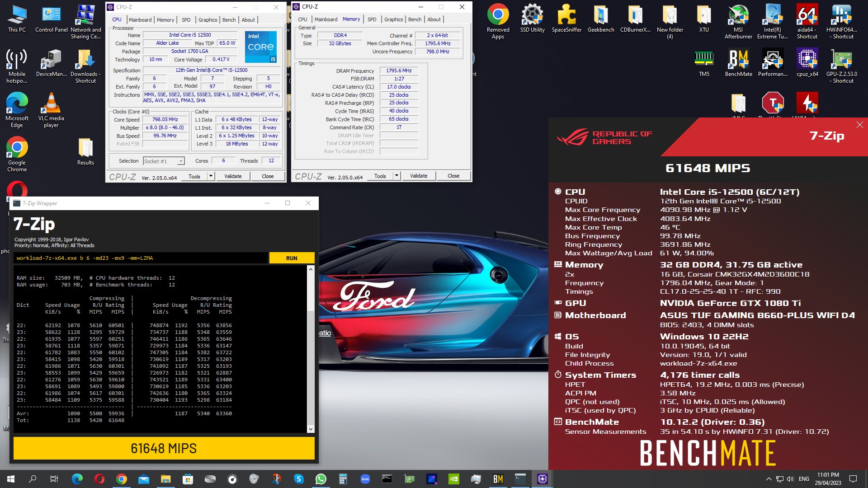Open the This PC desktop icon
Screen dimensions: 868x488
[x=17, y=19]
